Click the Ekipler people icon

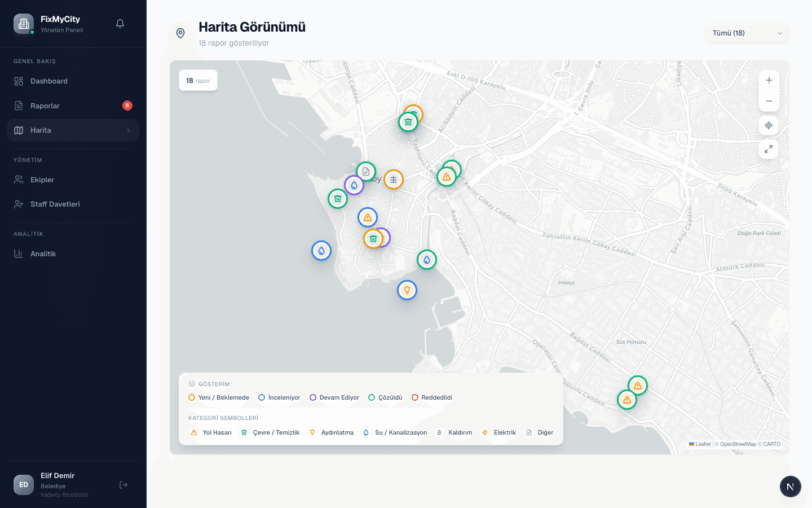(19, 179)
